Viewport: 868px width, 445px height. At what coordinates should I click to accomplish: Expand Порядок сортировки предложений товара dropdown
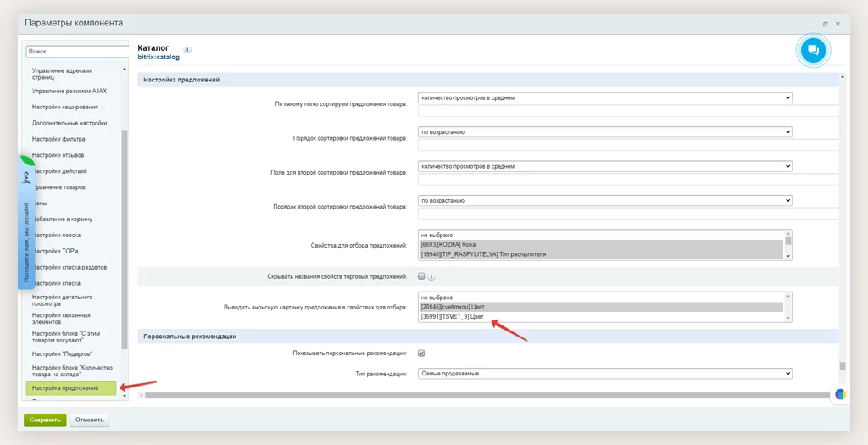point(605,132)
